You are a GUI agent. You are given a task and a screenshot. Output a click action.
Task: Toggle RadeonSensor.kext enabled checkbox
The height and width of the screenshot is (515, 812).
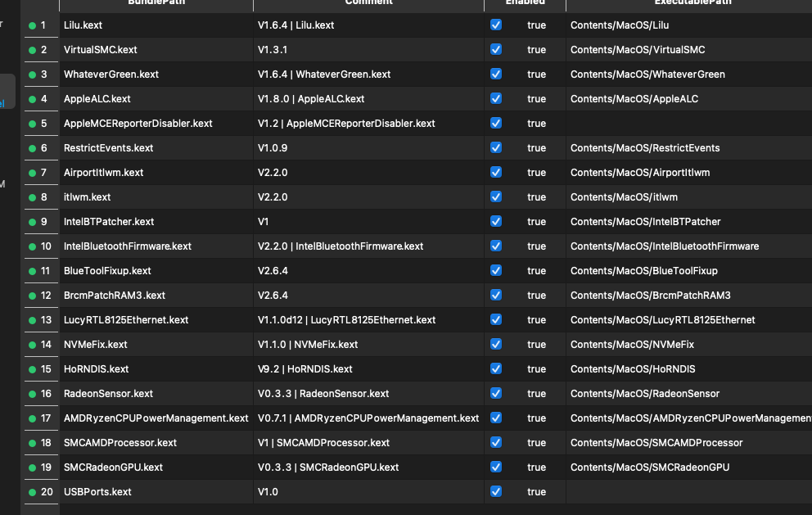(495, 393)
